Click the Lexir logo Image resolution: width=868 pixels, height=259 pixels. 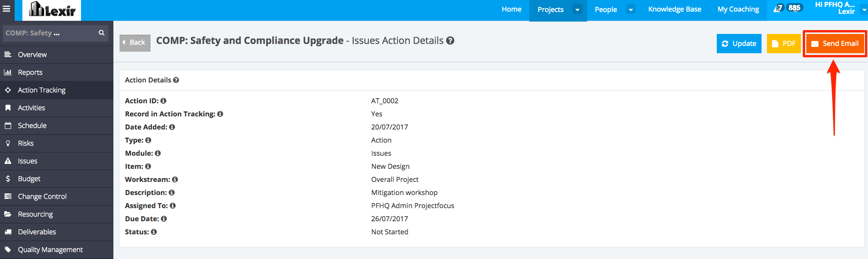click(x=52, y=10)
